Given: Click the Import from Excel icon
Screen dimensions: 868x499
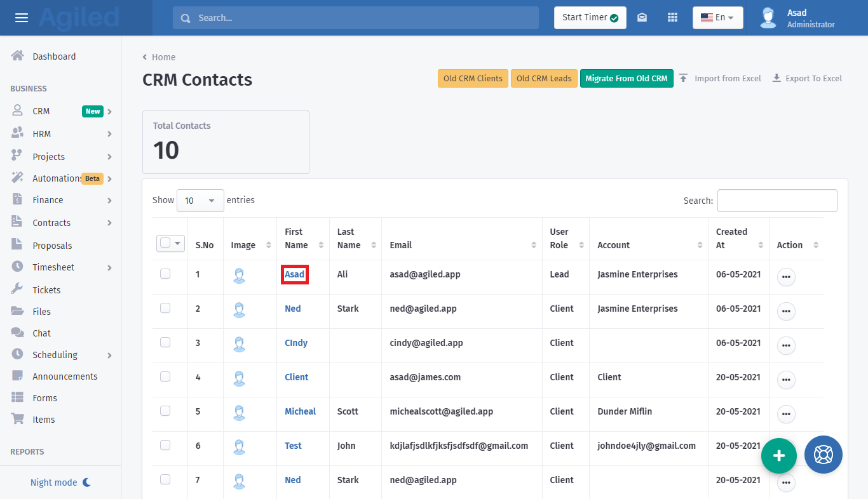Looking at the screenshot, I should (683, 78).
